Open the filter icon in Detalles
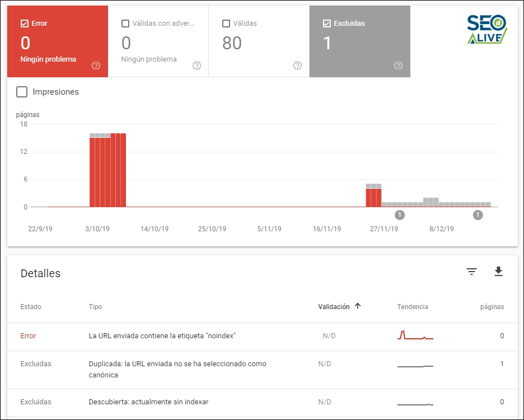 472,272
